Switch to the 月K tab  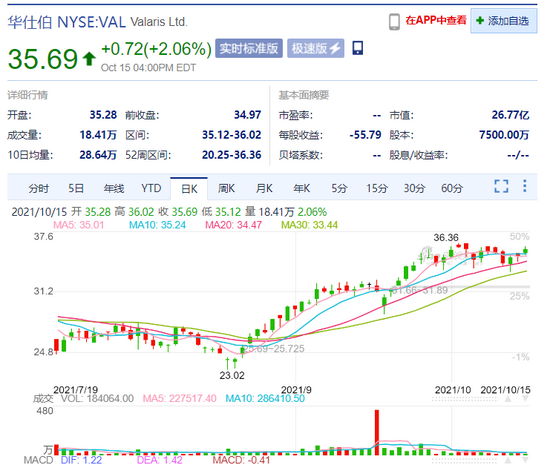[x=264, y=189]
